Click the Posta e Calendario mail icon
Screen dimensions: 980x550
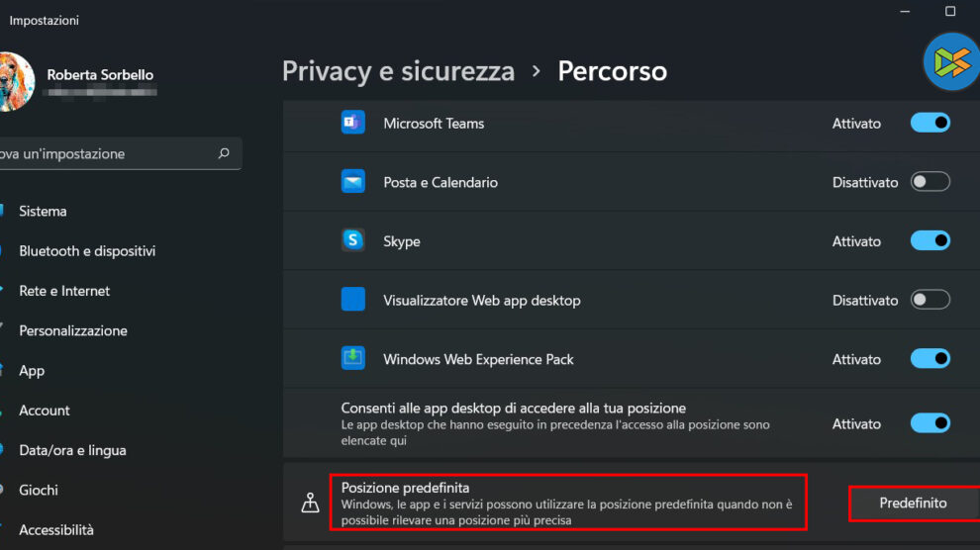click(353, 183)
